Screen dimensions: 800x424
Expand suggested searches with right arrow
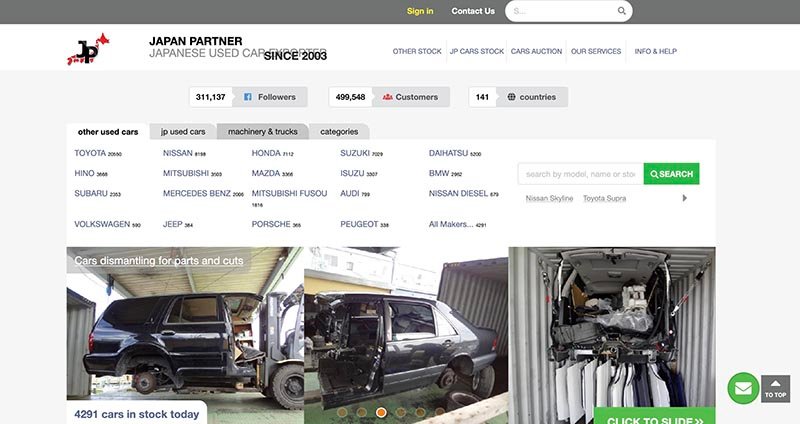[x=685, y=198]
